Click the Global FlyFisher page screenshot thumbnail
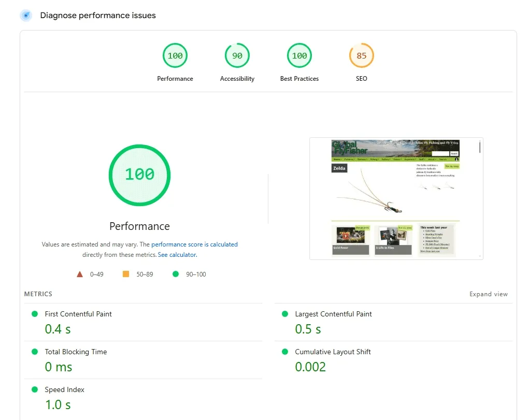The width and height of the screenshot is (529, 420). coord(396,198)
